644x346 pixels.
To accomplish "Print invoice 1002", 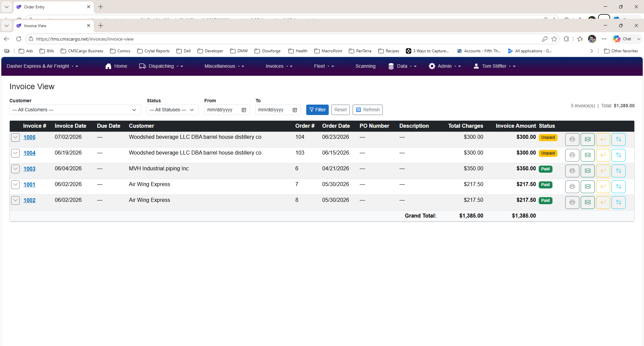I will tap(572, 202).
